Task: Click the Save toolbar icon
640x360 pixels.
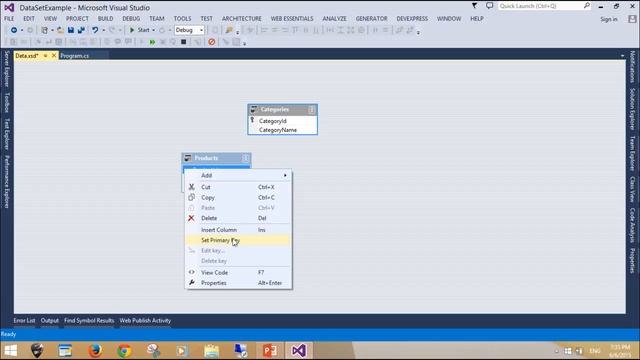Action: point(71,30)
